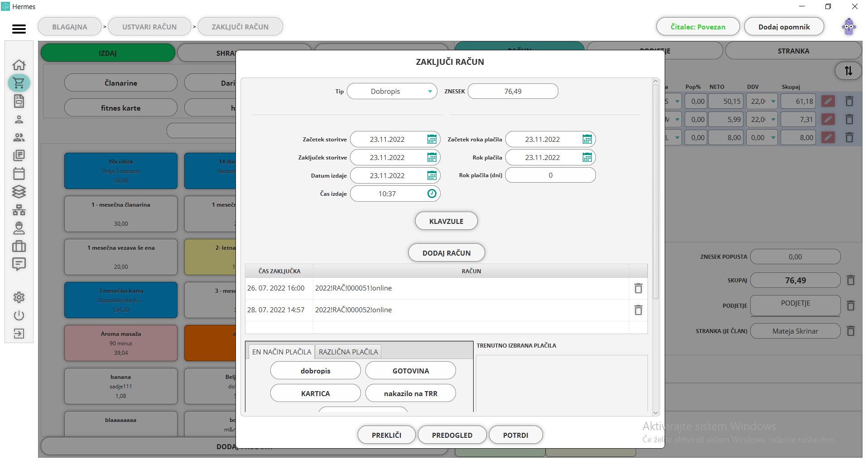Open calendar picker for Rok plačila
Viewport: 868px width, 465px height.
(x=587, y=157)
